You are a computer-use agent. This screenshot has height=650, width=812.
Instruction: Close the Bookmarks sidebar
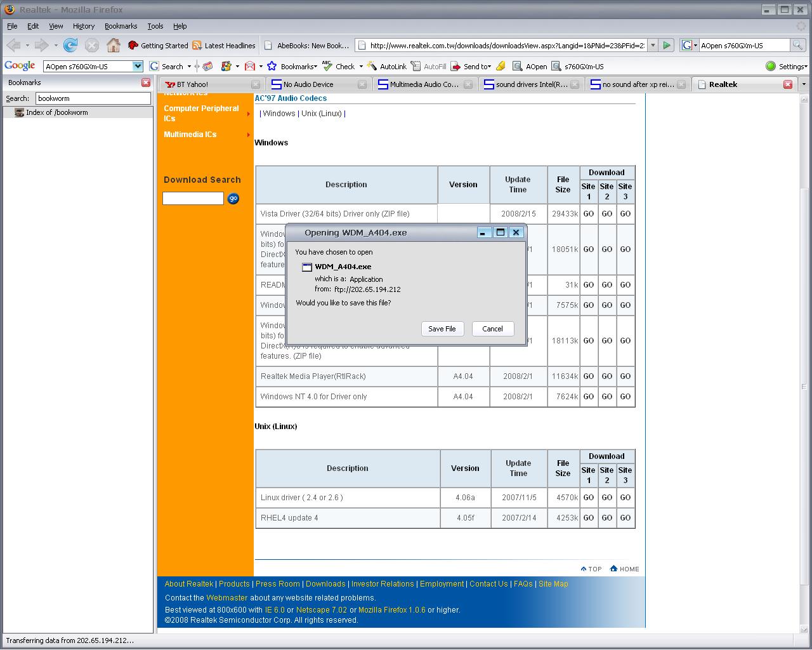(x=146, y=83)
